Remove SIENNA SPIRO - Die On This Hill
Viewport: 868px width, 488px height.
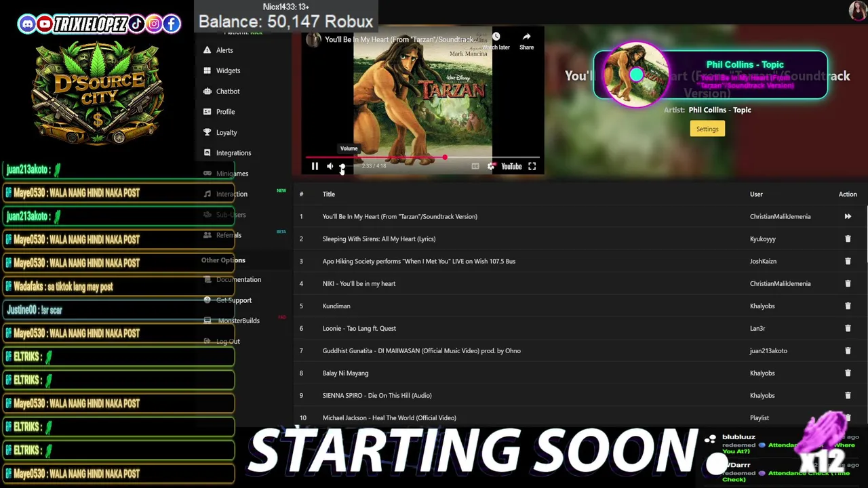click(x=848, y=395)
